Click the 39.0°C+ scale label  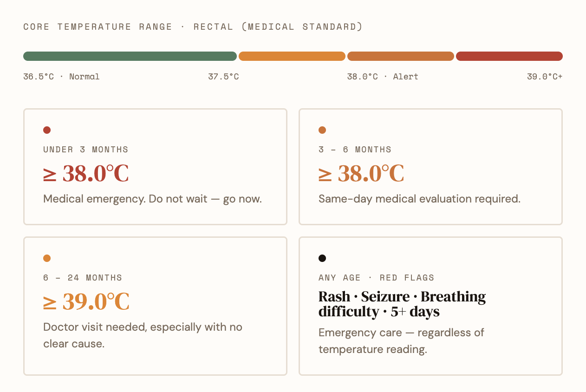[544, 77]
